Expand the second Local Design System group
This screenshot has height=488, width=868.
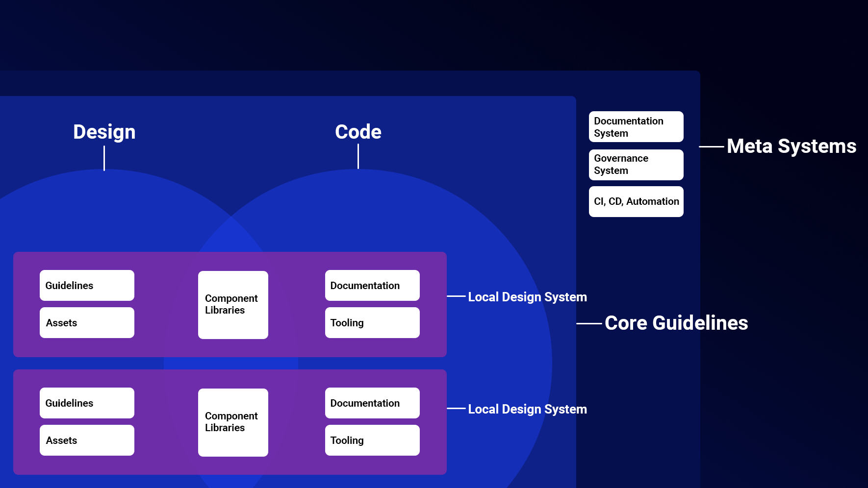(527, 409)
